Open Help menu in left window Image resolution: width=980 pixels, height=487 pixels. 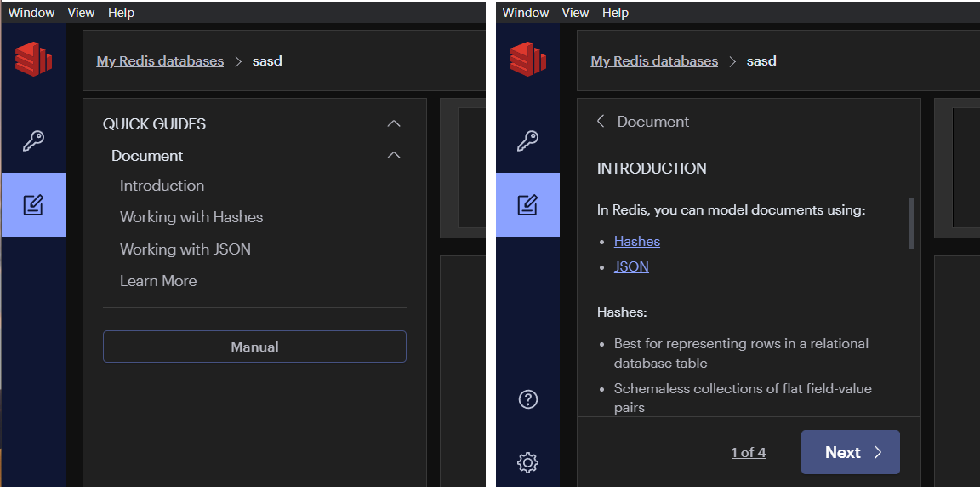pyautogui.click(x=122, y=13)
